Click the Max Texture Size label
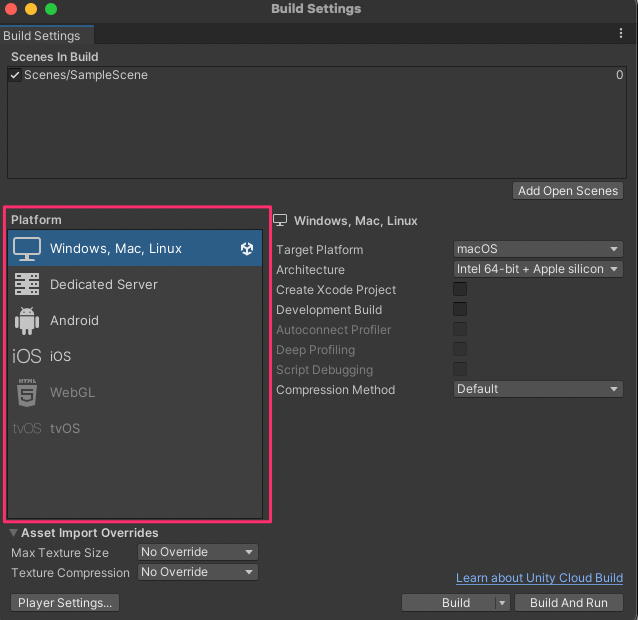The width and height of the screenshot is (638, 620). tap(60, 552)
